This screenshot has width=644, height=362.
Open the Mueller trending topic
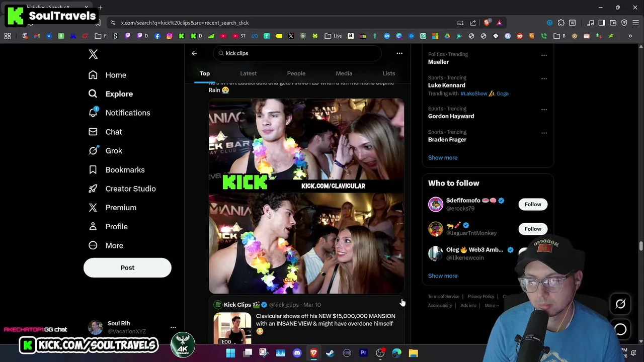tap(438, 62)
